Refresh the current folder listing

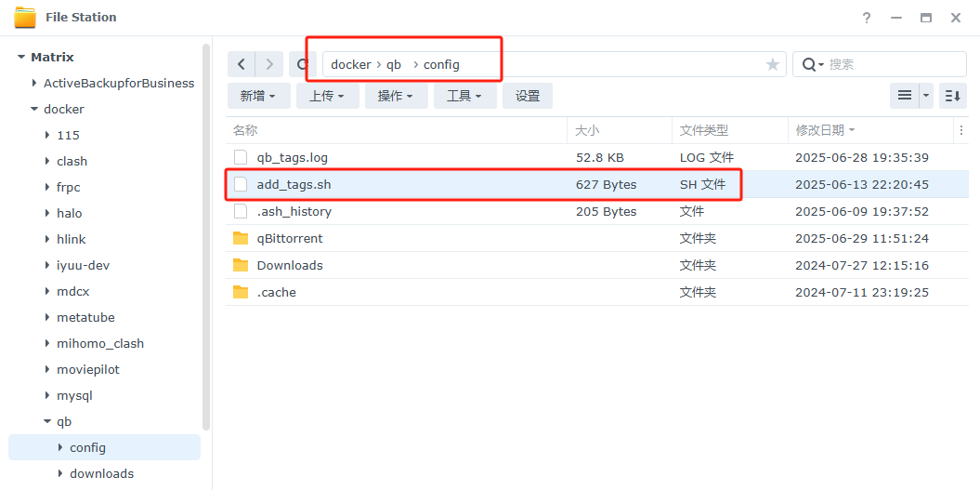point(301,64)
